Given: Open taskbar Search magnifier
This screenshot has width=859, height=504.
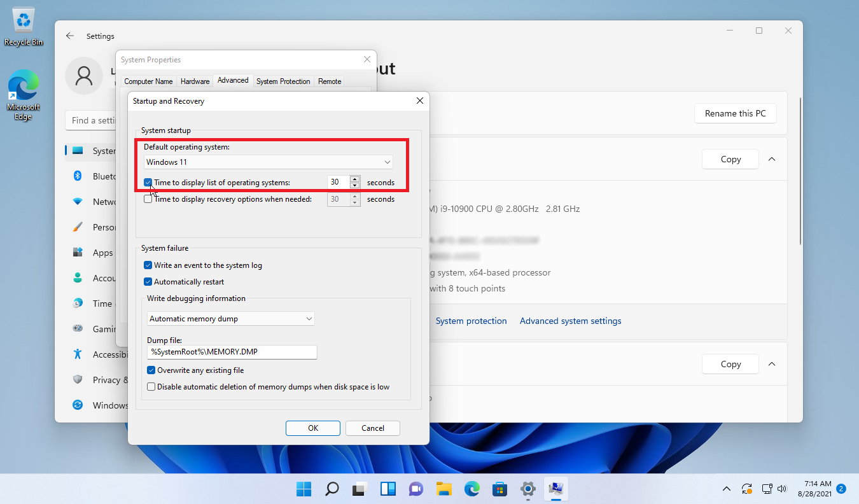Looking at the screenshot, I should click(x=332, y=489).
